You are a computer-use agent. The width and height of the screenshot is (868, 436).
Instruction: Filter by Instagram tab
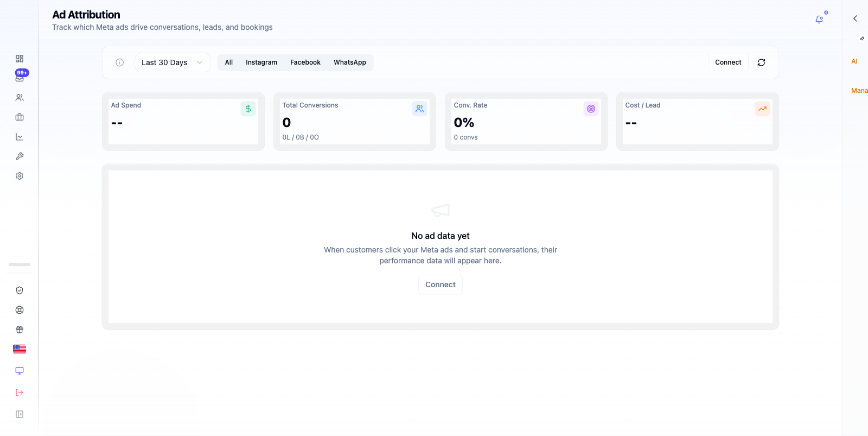click(261, 62)
